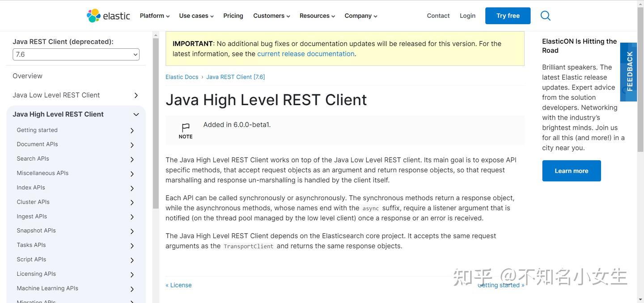Expand the Index APIs section
Screen dimensions: 644x303
132,188
